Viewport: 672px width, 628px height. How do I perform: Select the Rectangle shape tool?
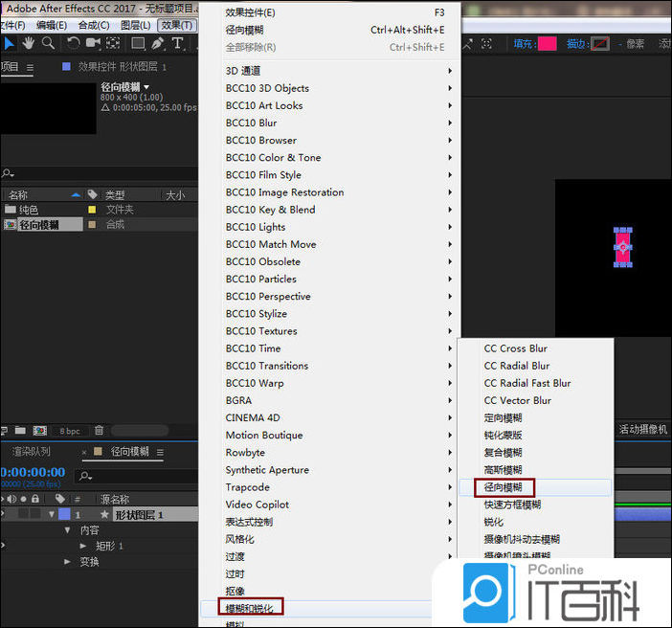point(138,43)
